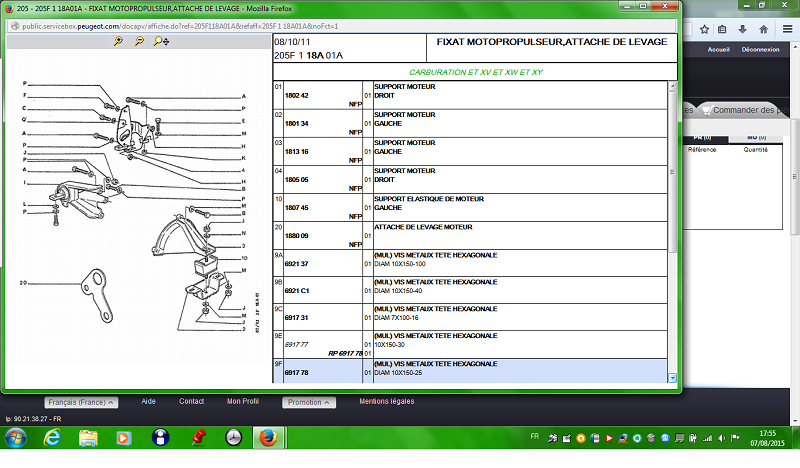Screen dimensions: 800x468
Task: Open the Mercedes star taskbar application
Action: [234, 437]
